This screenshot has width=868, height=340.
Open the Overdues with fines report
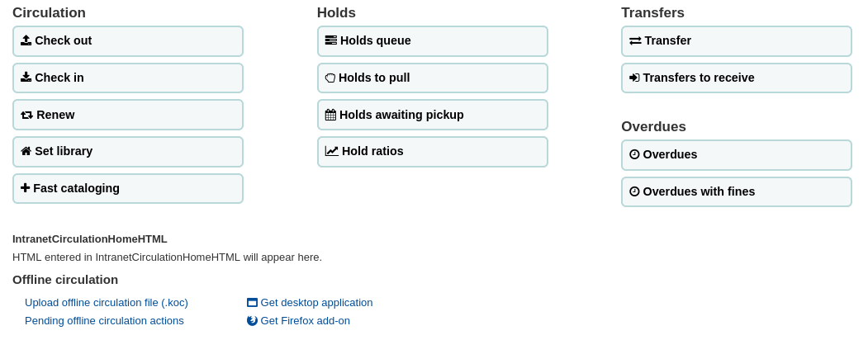pyautogui.click(x=736, y=191)
